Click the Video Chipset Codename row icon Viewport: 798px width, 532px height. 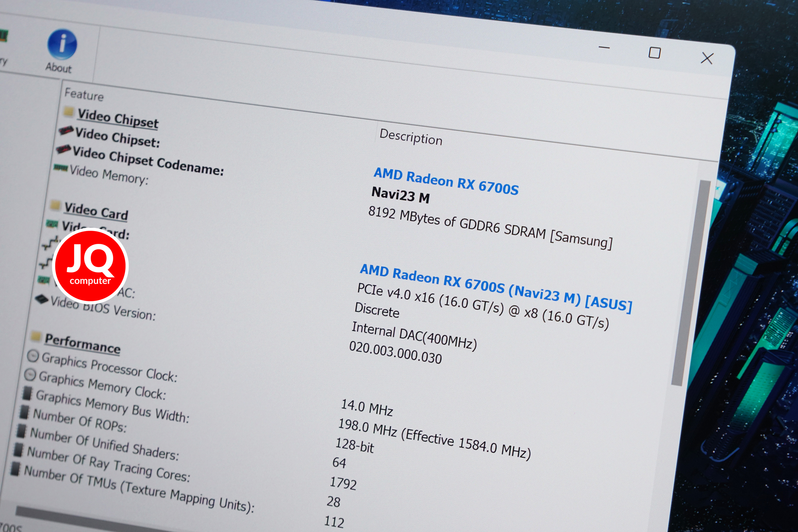64,149
